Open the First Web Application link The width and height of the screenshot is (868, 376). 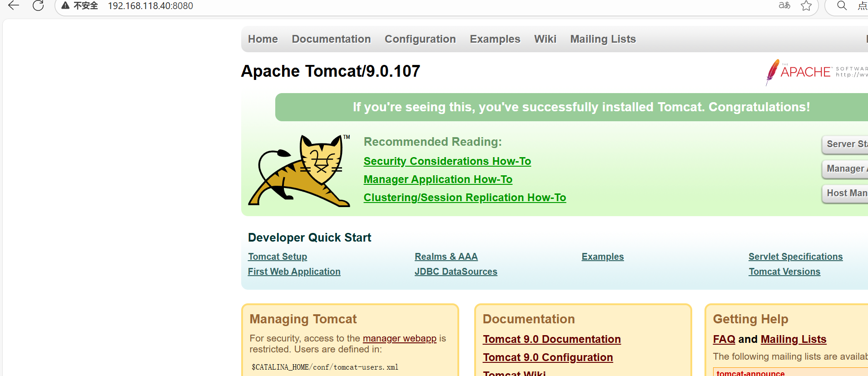pyautogui.click(x=294, y=272)
